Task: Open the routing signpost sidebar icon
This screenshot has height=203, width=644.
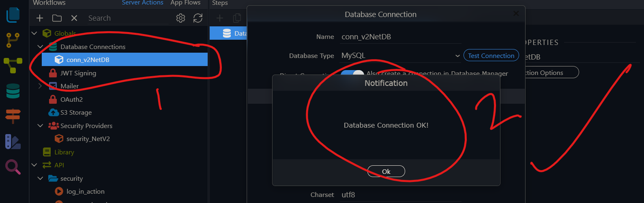Action: [13, 116]
